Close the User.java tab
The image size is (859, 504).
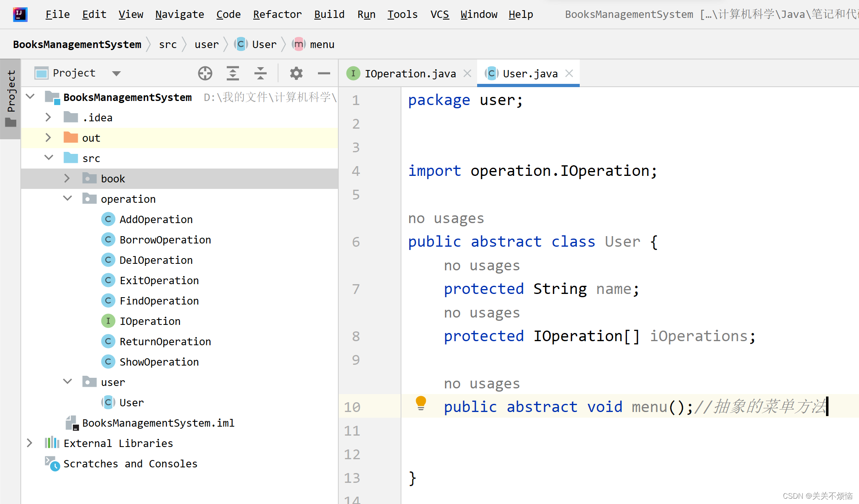click(x=569, y=74)
